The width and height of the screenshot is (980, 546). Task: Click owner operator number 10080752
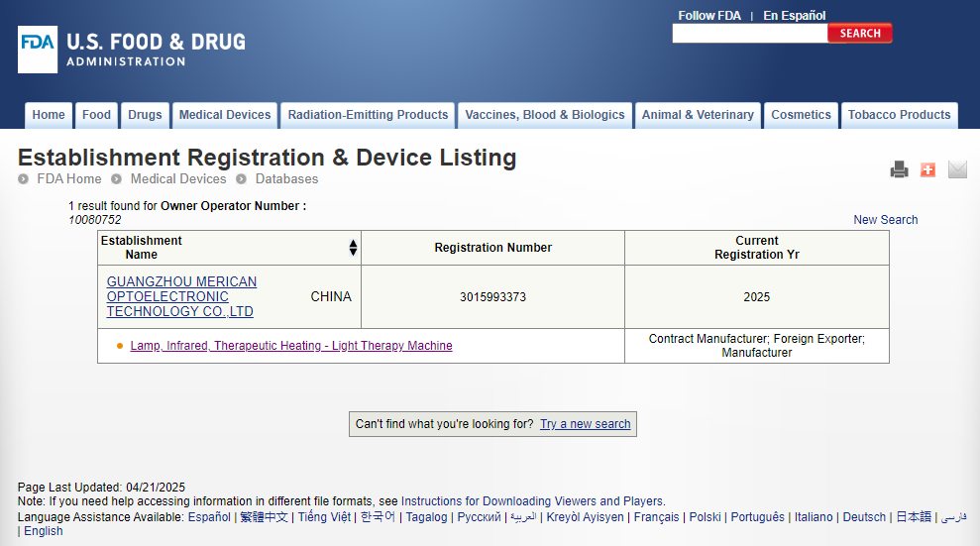pos(95,220)
